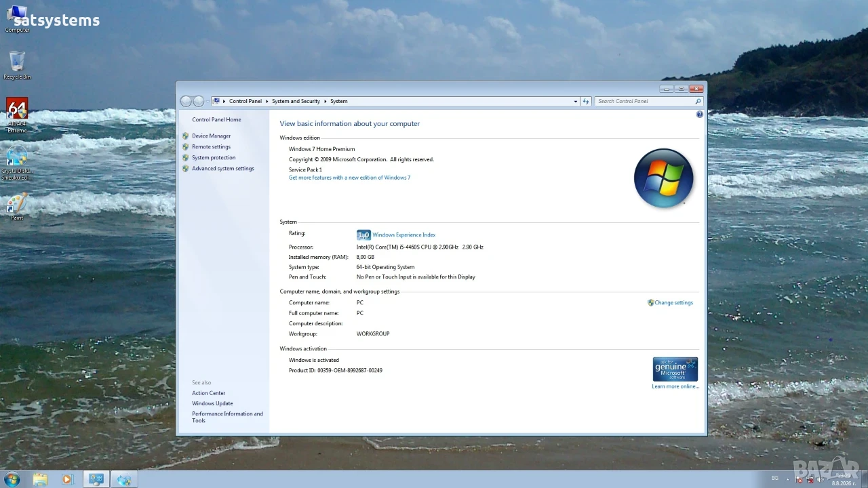The image size is (868, 488).
Task: Minimize the System Control Panel window
Action: [667, 89]
